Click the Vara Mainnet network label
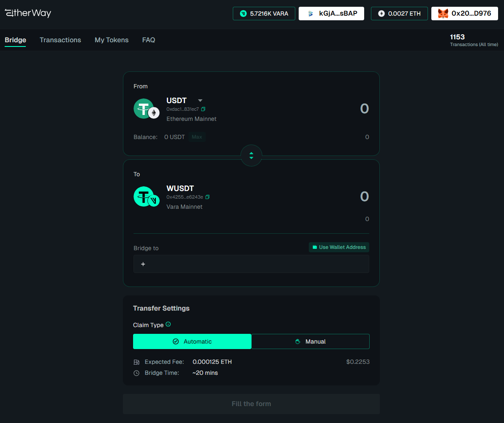 185,207
